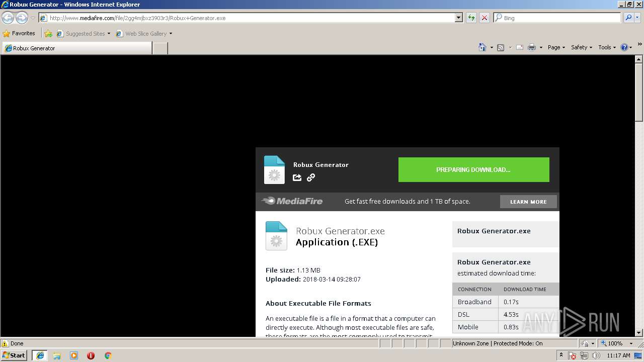This screenshot has height=362, width=644.
Task: Click the Broadband connection row
Action: (x=506, y=302)
